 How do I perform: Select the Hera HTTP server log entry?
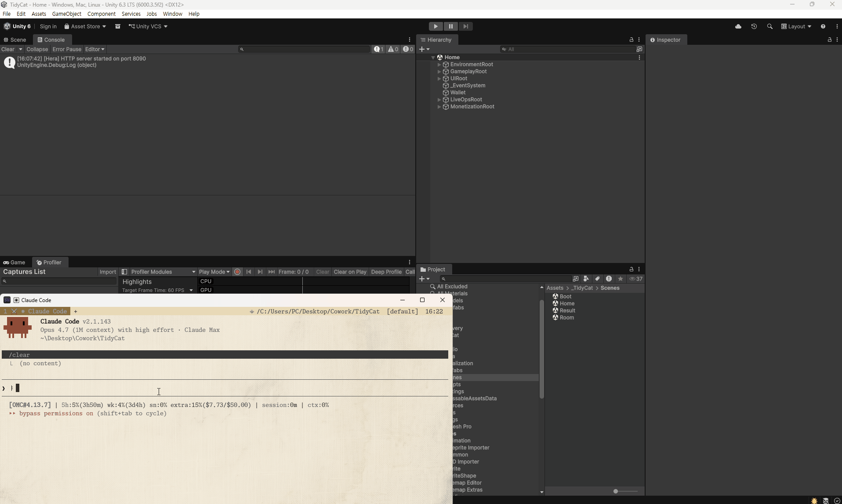pos(207,62)
